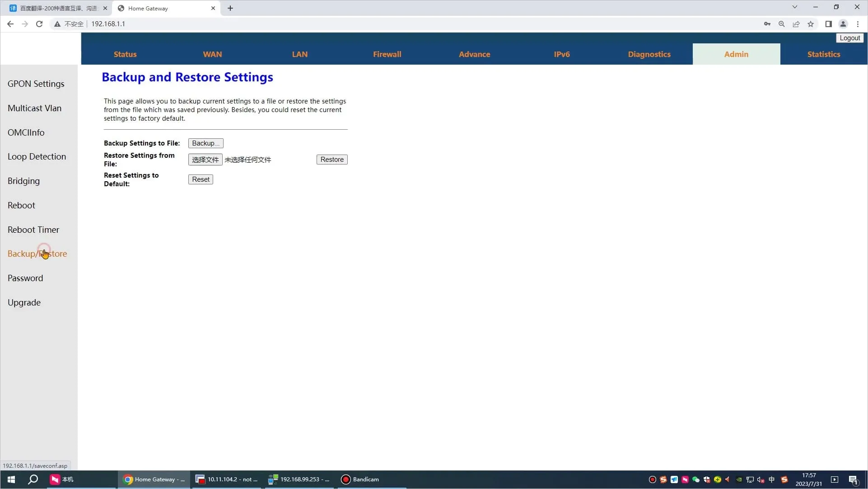This screenshot has height=489, width=868.
Task: Bookmark this page with star icon
Action: 811,24
